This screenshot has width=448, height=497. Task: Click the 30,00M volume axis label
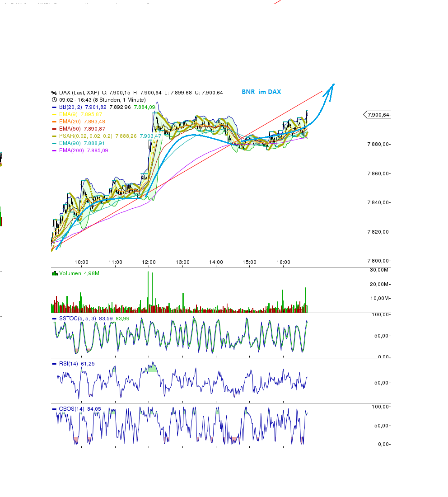pos(379,270)
